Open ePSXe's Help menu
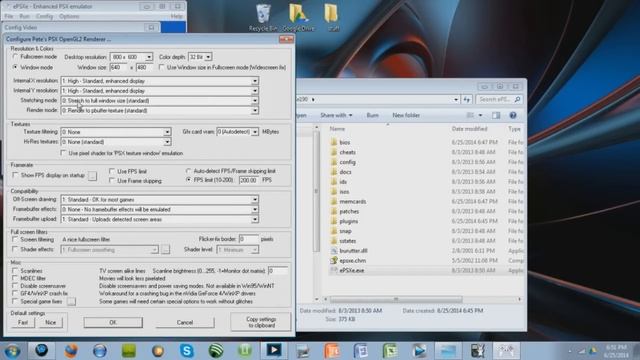This screenshot has width=640, height=360. [x=177, y=16]
